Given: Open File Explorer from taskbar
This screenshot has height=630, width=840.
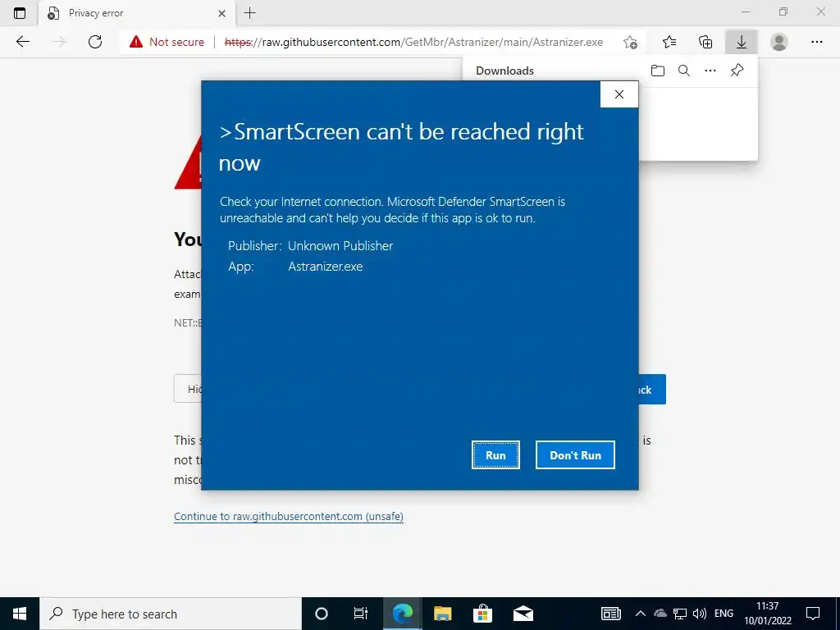Looking at the screenshot, I should point(442,614).
